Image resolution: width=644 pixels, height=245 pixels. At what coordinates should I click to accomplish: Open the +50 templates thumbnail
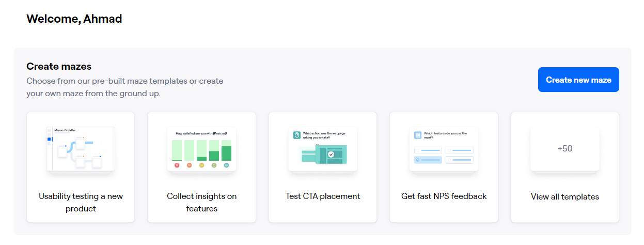coord(564,149)
